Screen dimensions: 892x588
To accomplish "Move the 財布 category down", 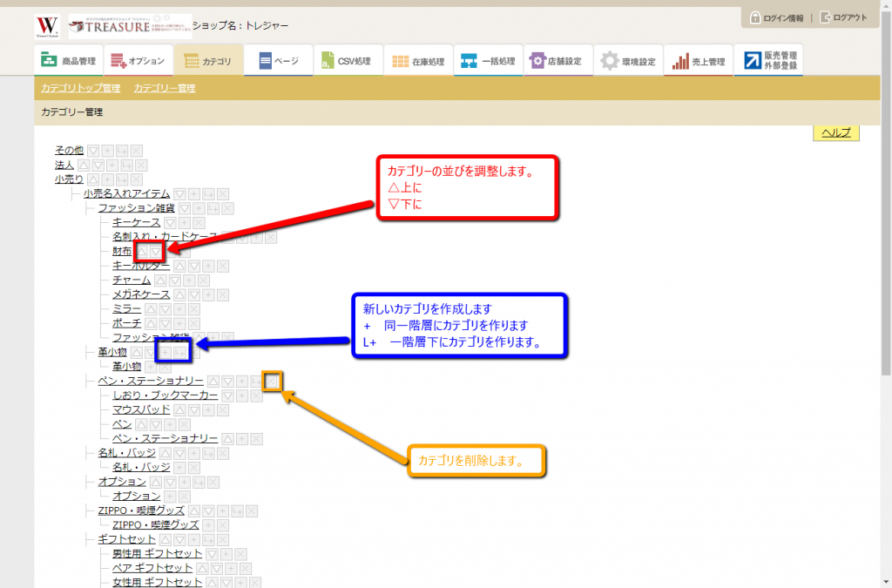I will tap(156, 252).
